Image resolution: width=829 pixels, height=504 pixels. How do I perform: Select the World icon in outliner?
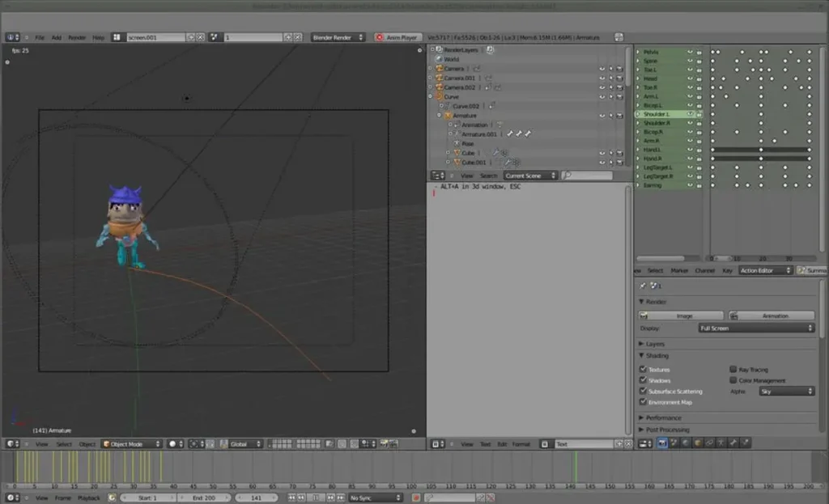439,59
